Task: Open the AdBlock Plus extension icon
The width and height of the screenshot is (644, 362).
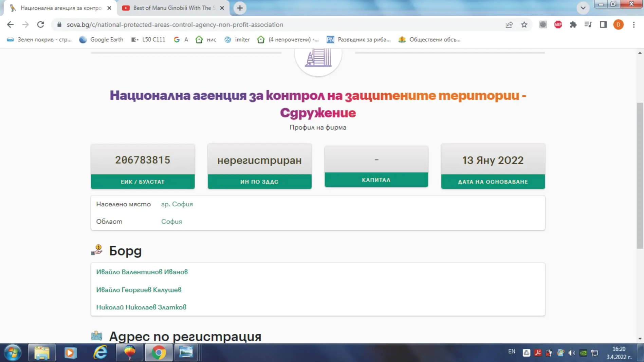Action: [x=558, y=24]
